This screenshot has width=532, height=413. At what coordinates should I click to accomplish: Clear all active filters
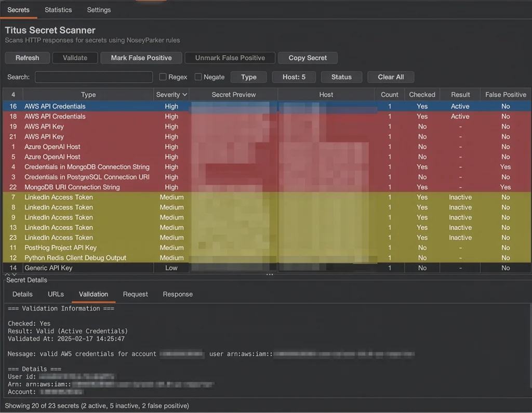(x=391, y=76)
